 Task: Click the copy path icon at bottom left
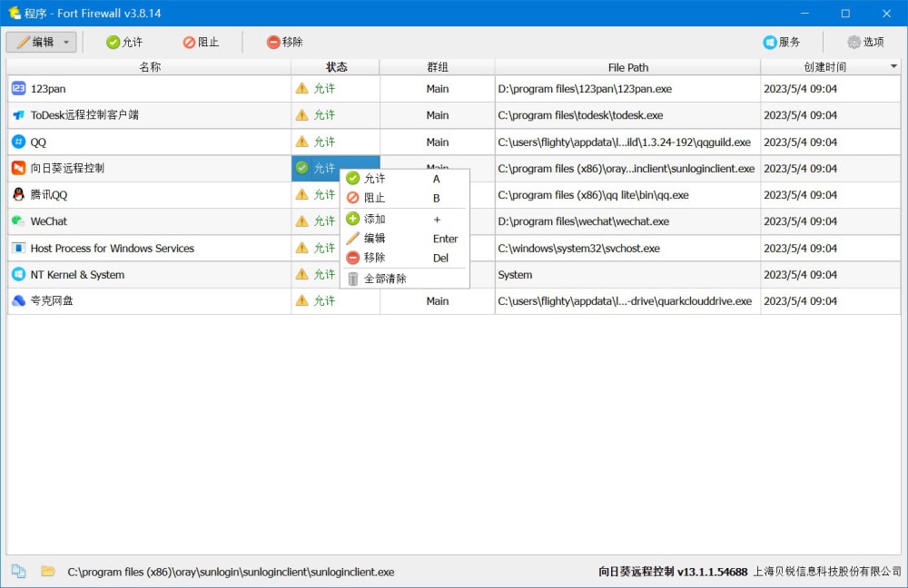[19, 572]
